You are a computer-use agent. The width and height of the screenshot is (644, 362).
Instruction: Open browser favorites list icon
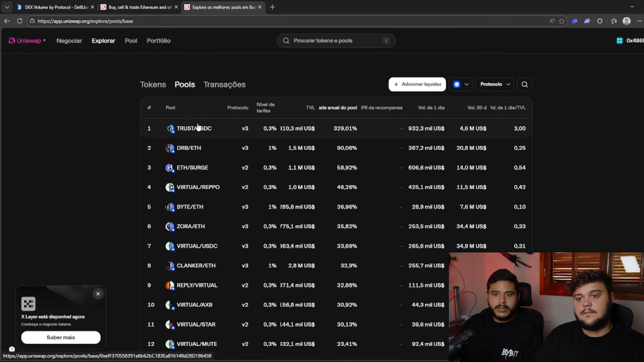(614, 21)
